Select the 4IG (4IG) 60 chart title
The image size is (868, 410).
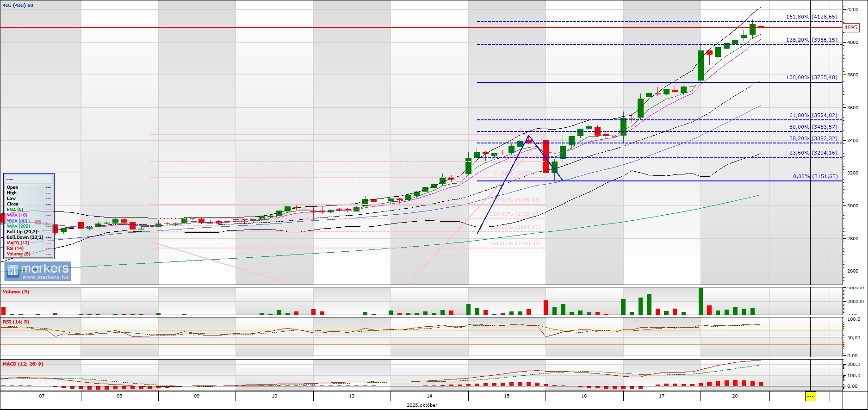18,6
